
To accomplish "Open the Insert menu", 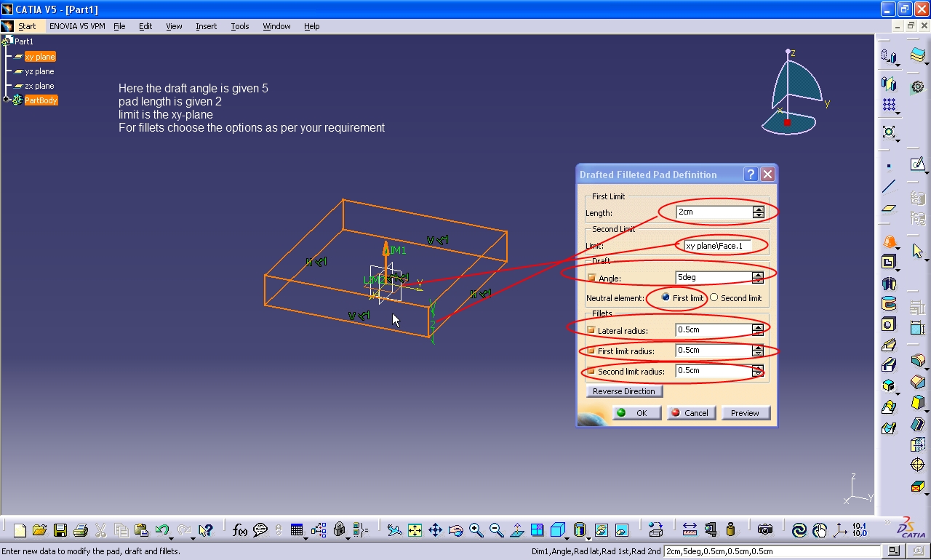I will click(x=206, y=26).
